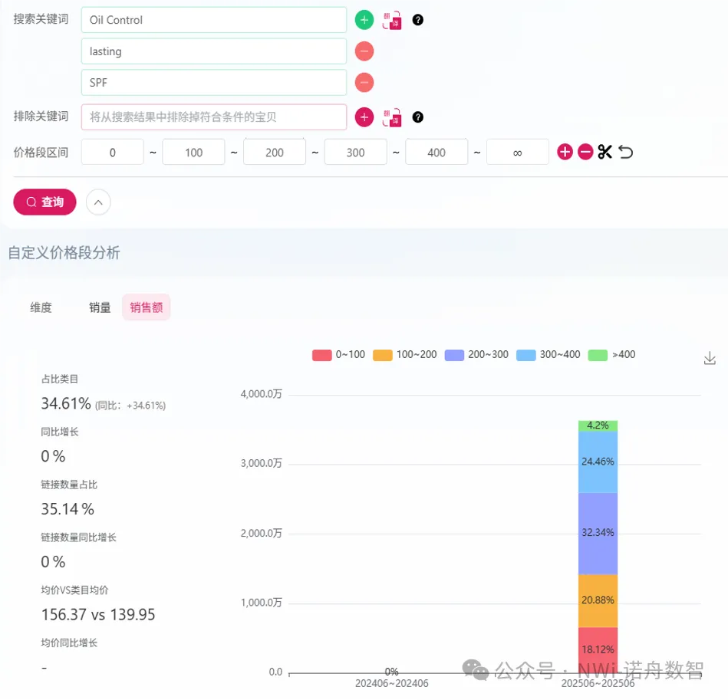The width and height of the screenshot is (728, 700).
Task: Click the scissors icon for price ranges
Action: tap(605, 152)
